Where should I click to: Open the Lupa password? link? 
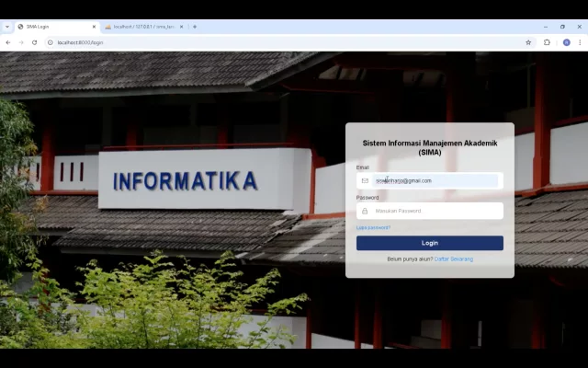coord(373,227)
